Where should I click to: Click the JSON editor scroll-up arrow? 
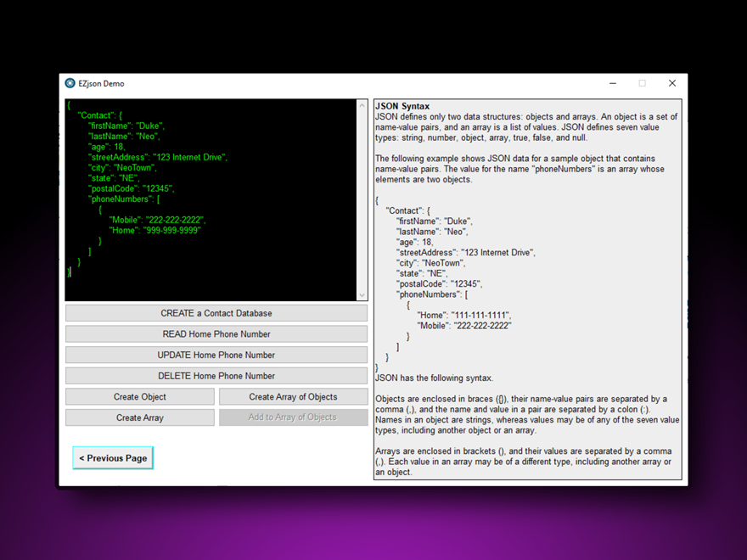click(x=362, y=105)
